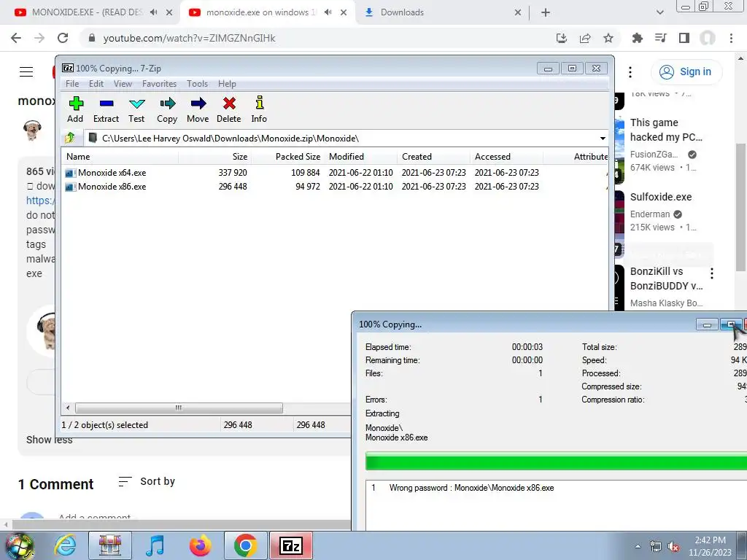Open the Help menu in 7-Zip

point(227,84)
